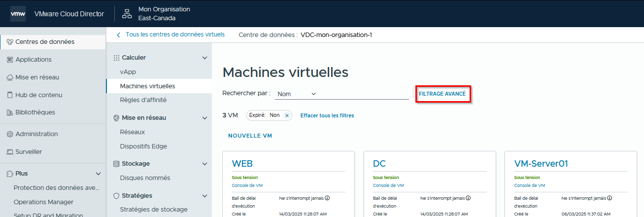Open the VM-Server01 virtual machine
Screen dimensions: 644x217
541,164
